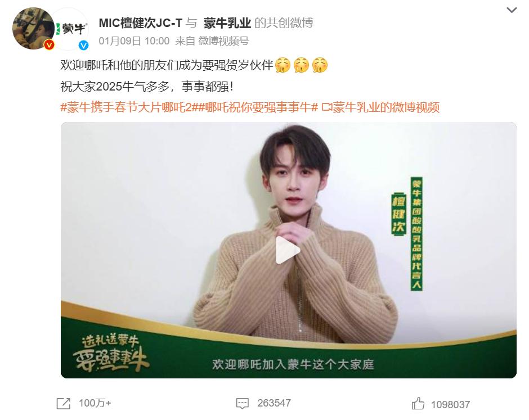Open the 微博视频号 source link
Viewport: 529px width, 420px height.
pyautogui.click(x=223, y=41)
